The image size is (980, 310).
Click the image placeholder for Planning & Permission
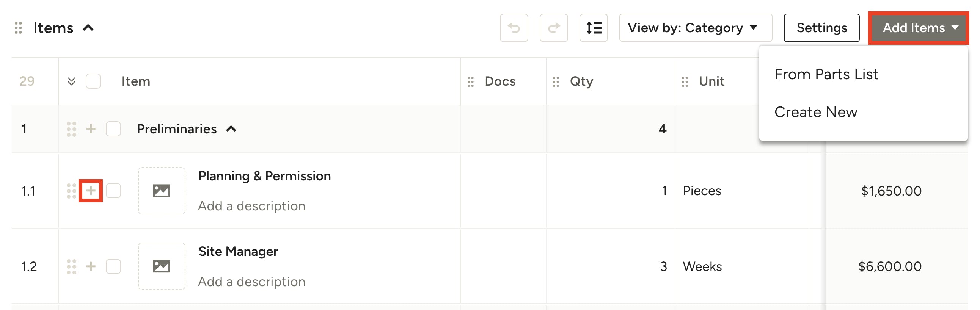point(162,191)
